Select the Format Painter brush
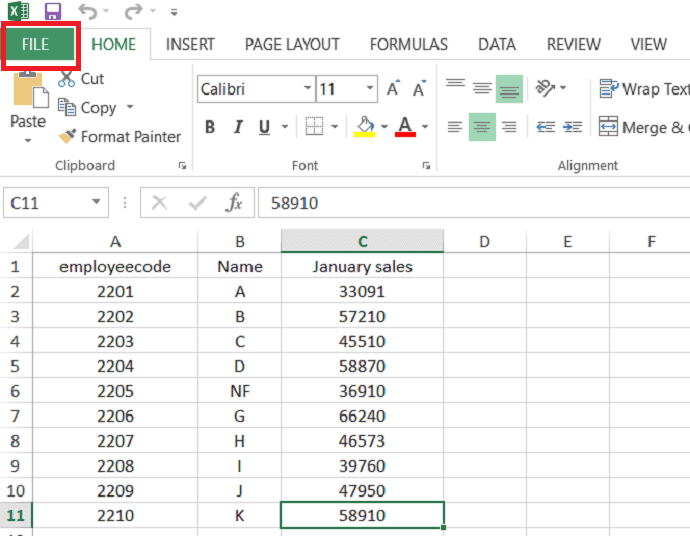 (x=68, y=137)
